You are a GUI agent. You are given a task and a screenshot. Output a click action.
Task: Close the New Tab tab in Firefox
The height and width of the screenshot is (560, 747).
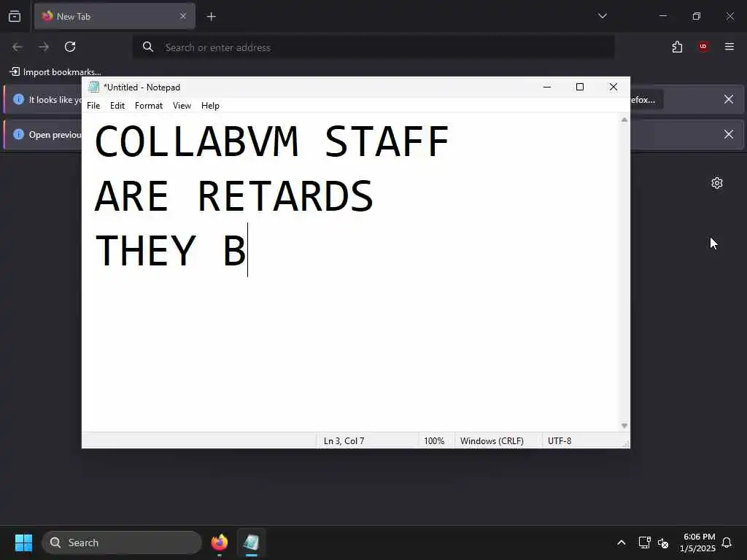click(x=183, y=16)
